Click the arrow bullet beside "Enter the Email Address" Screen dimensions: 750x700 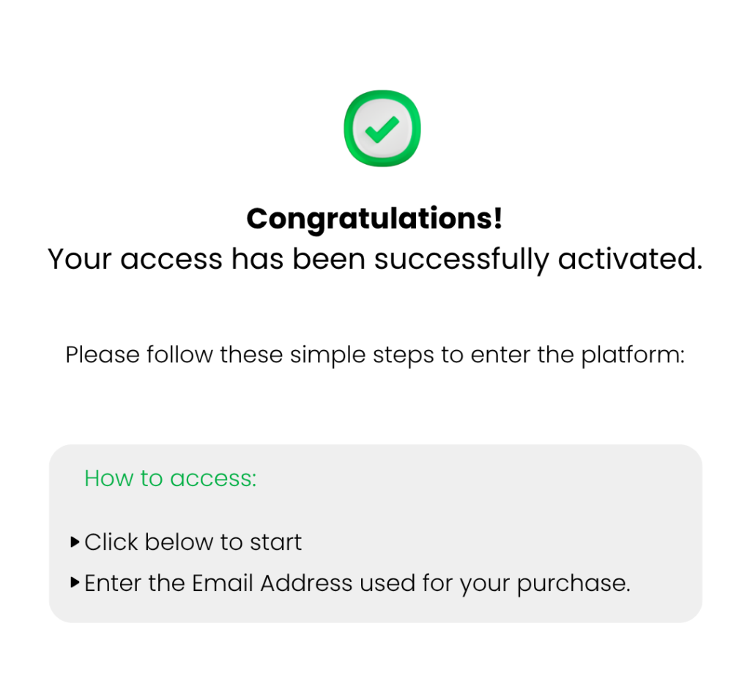75,584
